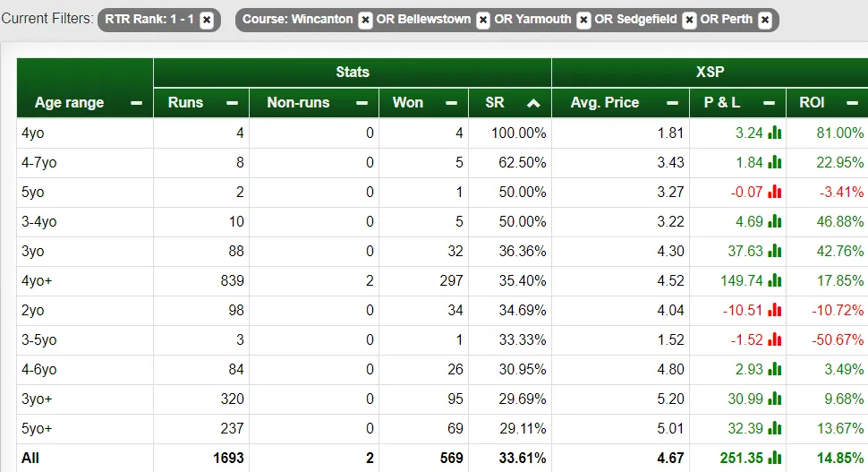868x472 pixels.
Task: Open P&L chart for All row
Action: click(x=774, y=458)
